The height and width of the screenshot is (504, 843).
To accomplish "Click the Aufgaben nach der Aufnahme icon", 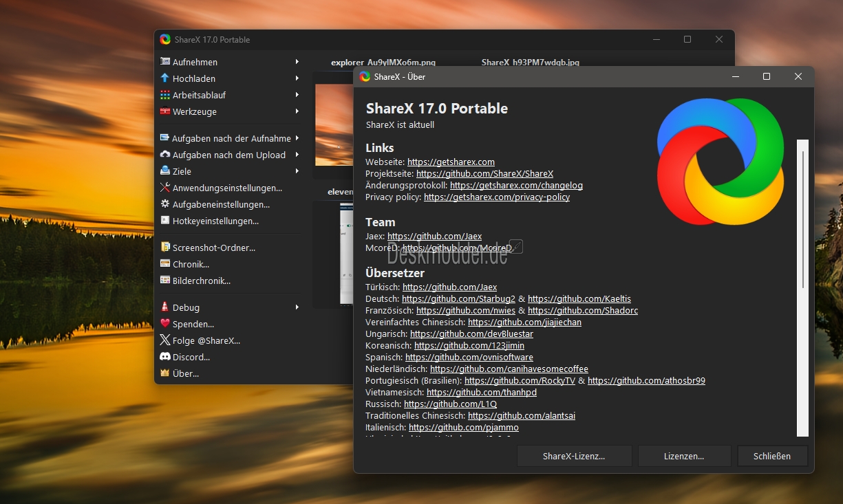I will click(x=165, y=138).
